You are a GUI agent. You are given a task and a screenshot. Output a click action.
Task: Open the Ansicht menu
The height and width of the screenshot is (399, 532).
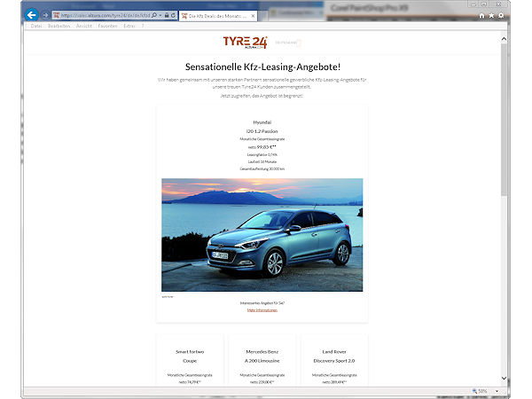click(x=84, y=26)
